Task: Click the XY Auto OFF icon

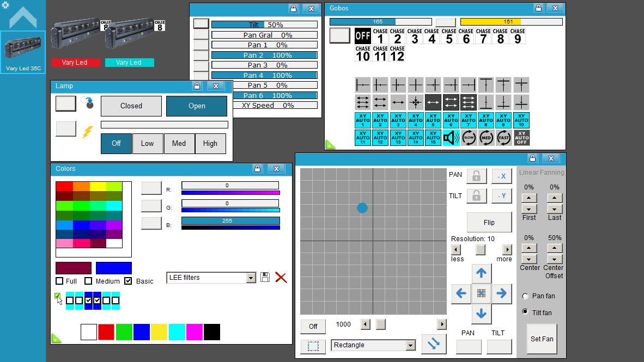Action: click(521, 138)
